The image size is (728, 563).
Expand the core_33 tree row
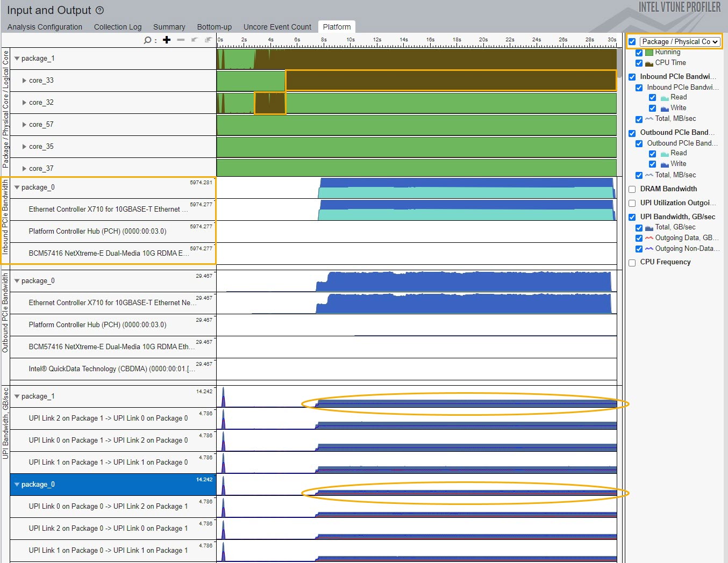(x=24, y=81)
